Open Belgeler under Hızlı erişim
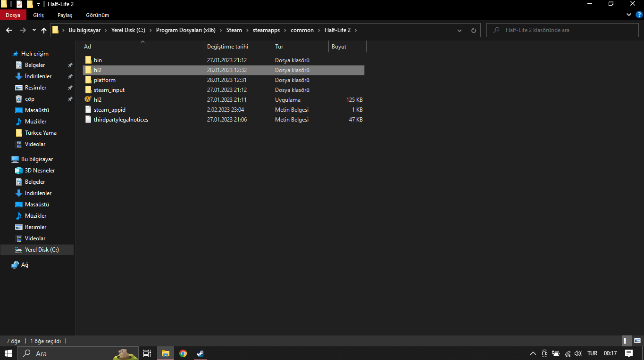Image resolution: width=644 pixels, height=360 pixels. click(x=35, y=65)
